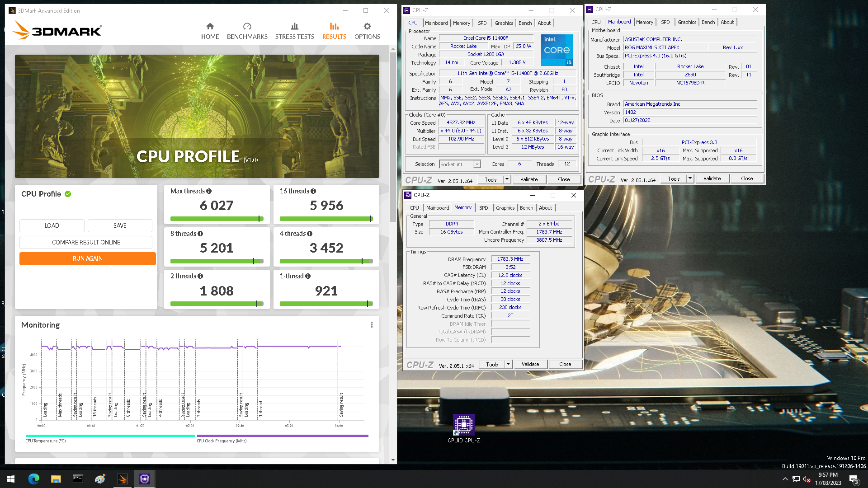Click the 1-thread score bar
Screen dimensions: 868x488
326,304
